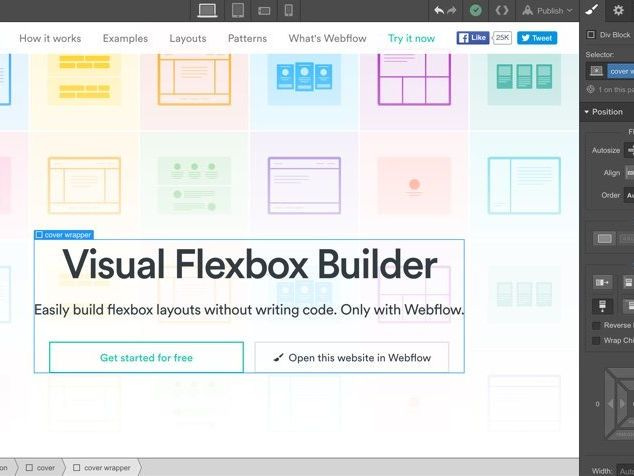Open Layouts nav link
Screen dimensions: 634x476
tap(188, 38)
